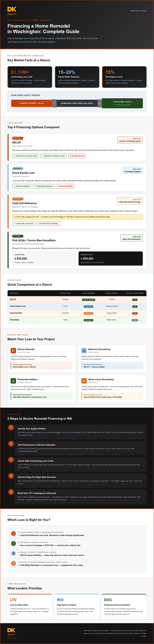Click the Best For 'Rates Near Market Average' box
This screenshot has width=154, height=644.
pos(130,201)
